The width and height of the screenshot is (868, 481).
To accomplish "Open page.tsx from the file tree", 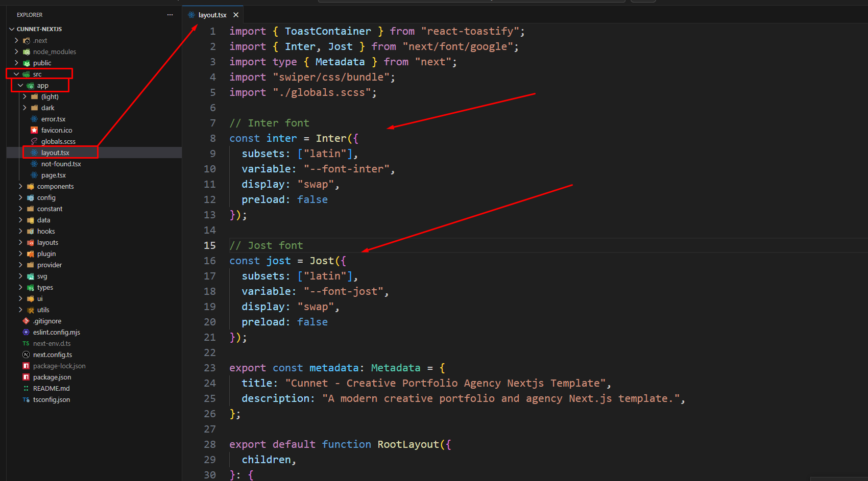I will (x=53, y=175).
